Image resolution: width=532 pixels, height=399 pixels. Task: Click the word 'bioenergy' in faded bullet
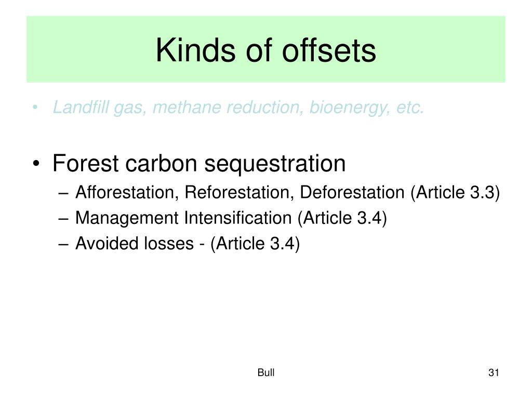(x=349, y=108)
